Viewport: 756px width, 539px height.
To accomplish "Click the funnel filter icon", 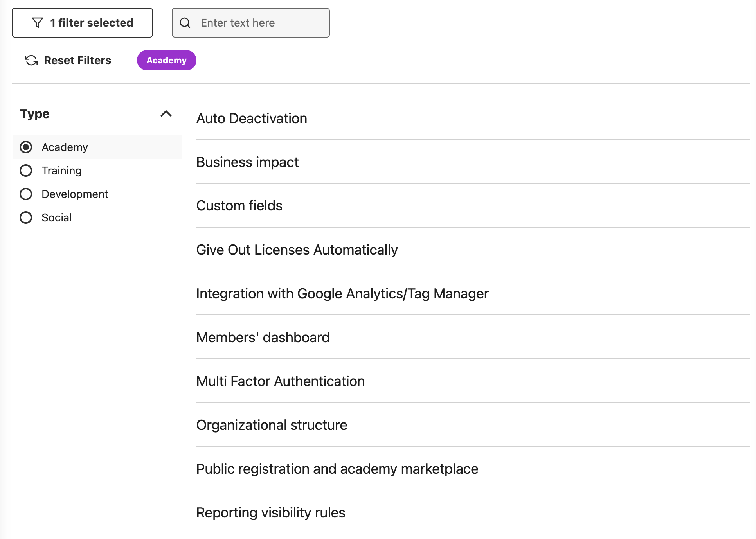I will tap(38, 23).
